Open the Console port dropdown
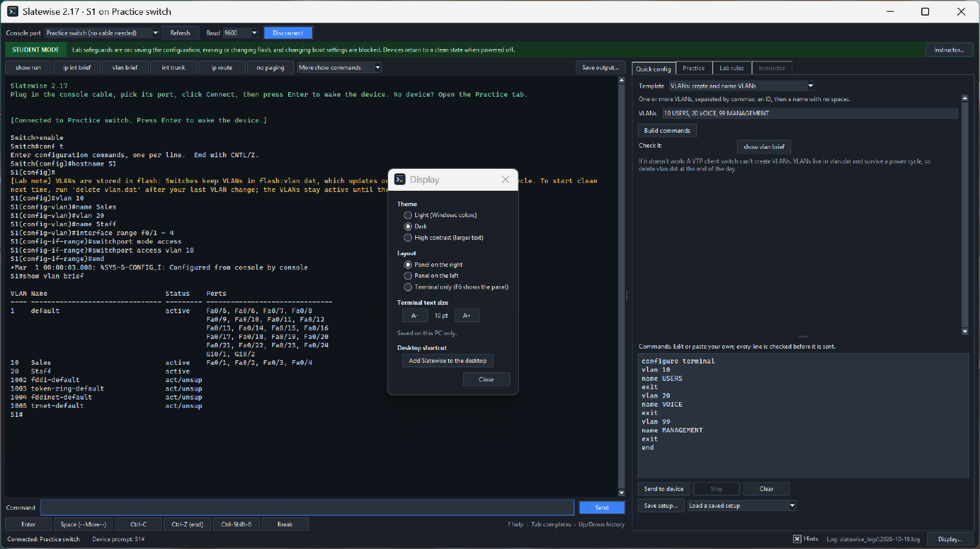 click(x=155, y=33)
